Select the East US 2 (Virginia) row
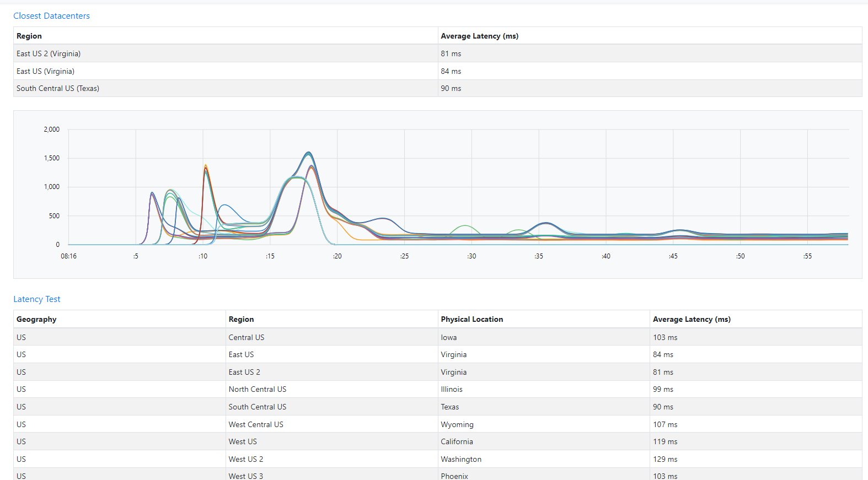Screen dimensions: 868x480 click(437, 53)
